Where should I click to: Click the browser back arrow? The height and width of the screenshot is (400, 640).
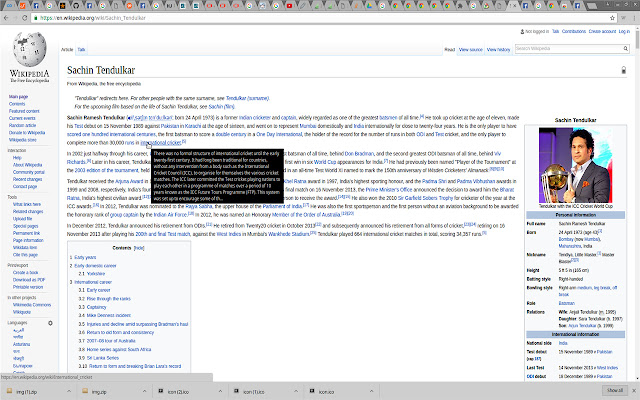(x=8, y=18)
